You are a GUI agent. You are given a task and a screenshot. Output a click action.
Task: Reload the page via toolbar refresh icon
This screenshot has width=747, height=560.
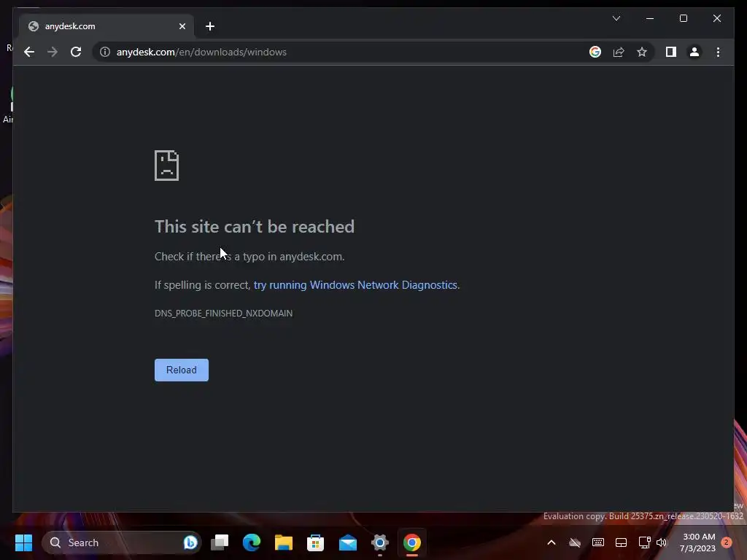pyautogui.click(x=76, y=52)
